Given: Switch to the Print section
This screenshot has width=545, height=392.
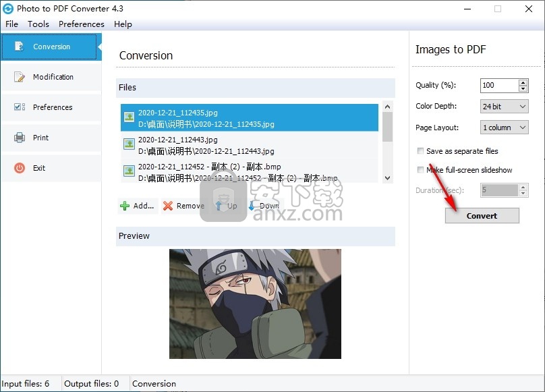Looking at the screenshot, I should point(51,138).
